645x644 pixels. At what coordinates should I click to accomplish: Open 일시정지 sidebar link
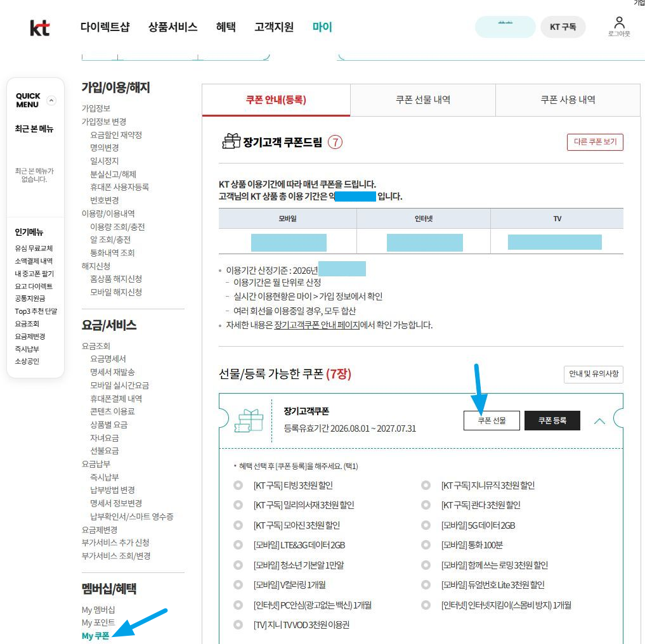coord(105,161)
